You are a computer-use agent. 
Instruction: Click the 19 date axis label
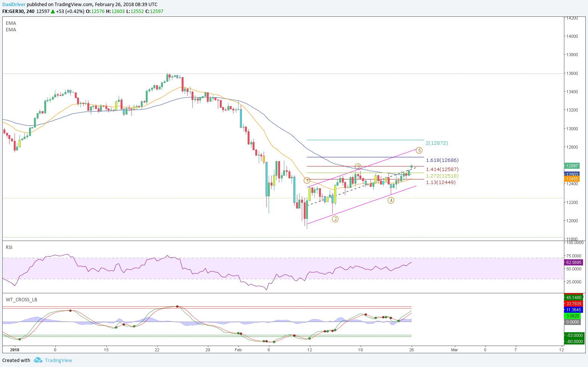point(360,349)
